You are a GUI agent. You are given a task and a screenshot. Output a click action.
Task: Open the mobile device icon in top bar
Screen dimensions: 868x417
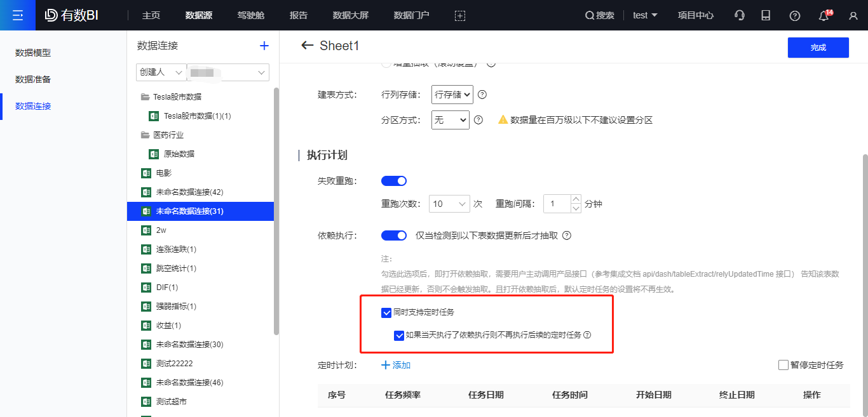point(766,15)
